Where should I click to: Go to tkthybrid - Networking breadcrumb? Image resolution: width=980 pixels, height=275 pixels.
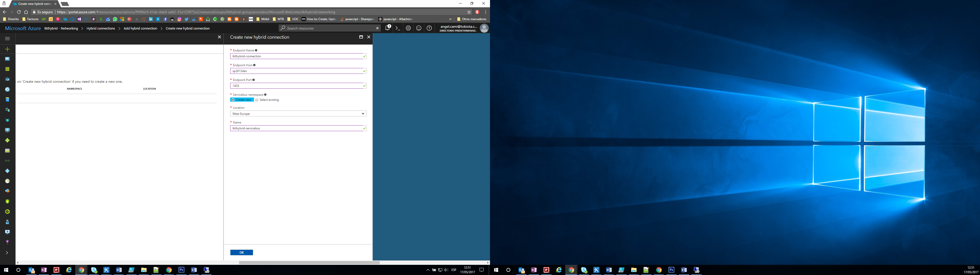pos(61,29)
